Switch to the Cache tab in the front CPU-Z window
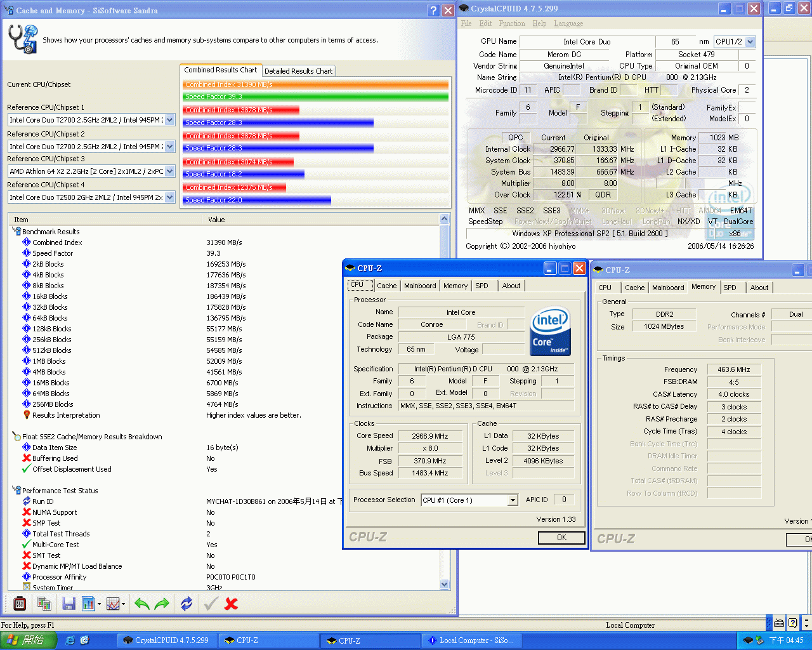The image size is (812, 650). point(386,286)
